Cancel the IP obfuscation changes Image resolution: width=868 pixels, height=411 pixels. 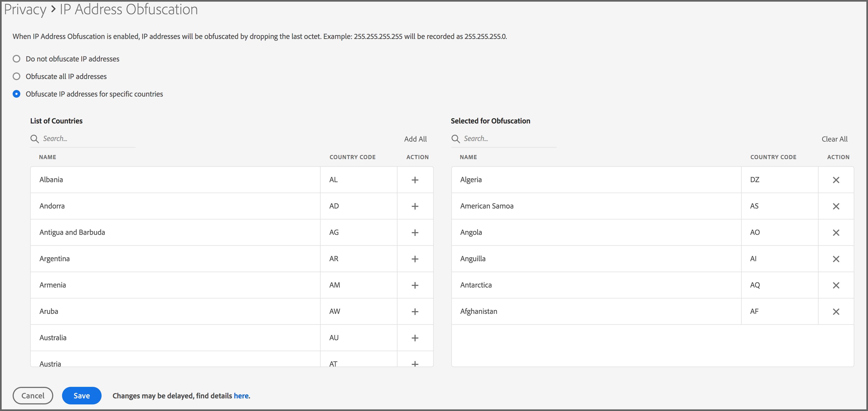(33, 396)
